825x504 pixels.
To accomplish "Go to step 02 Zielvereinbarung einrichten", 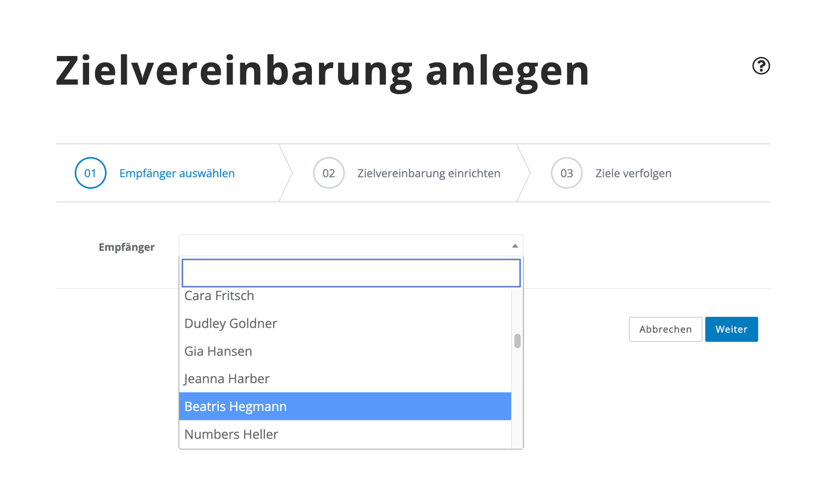I will click(x=406, y=173).
